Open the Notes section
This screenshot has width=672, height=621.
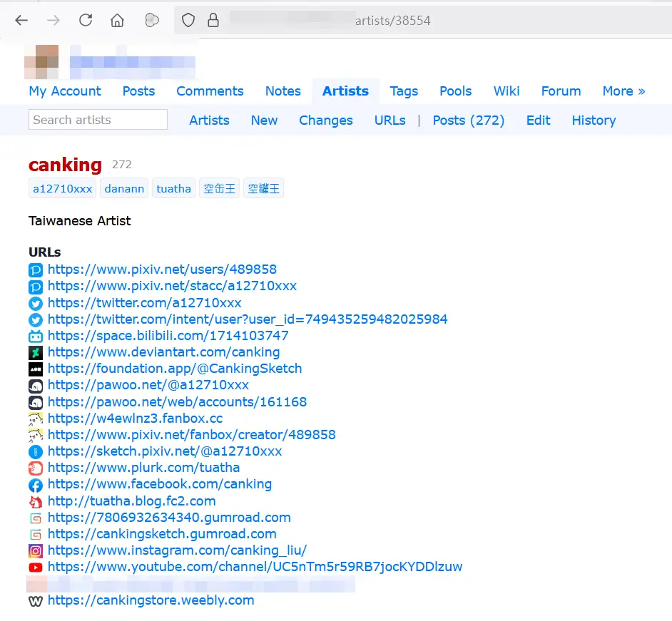(283, 91)
